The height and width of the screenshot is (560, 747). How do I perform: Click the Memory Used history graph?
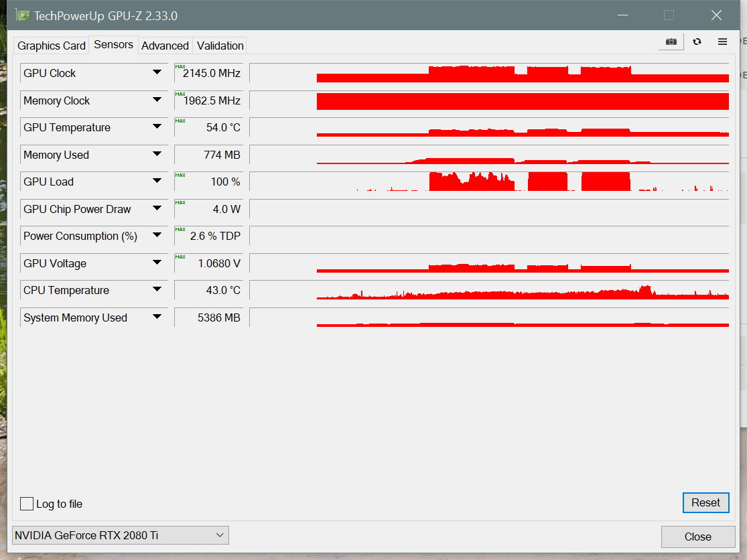pyautogui.click(x=489, y=155)
